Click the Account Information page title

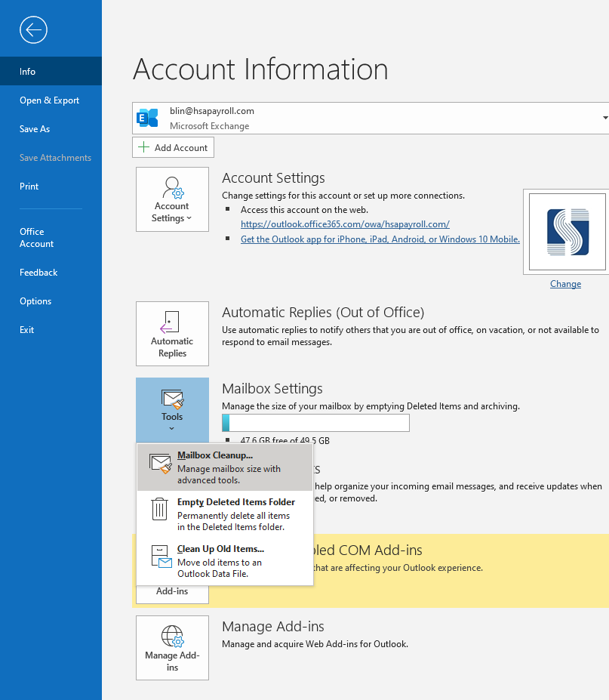coord(260,69)
